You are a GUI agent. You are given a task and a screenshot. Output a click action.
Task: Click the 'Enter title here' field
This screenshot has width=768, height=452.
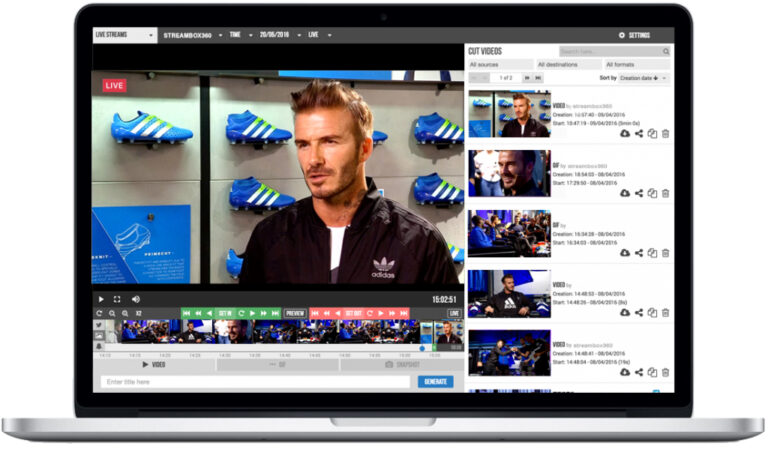point(255,382)
